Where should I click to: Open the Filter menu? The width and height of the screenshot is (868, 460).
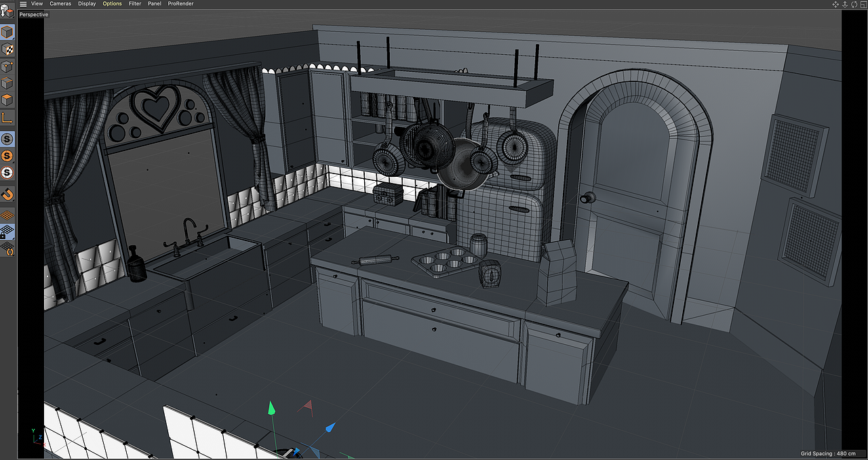[135, 4]
